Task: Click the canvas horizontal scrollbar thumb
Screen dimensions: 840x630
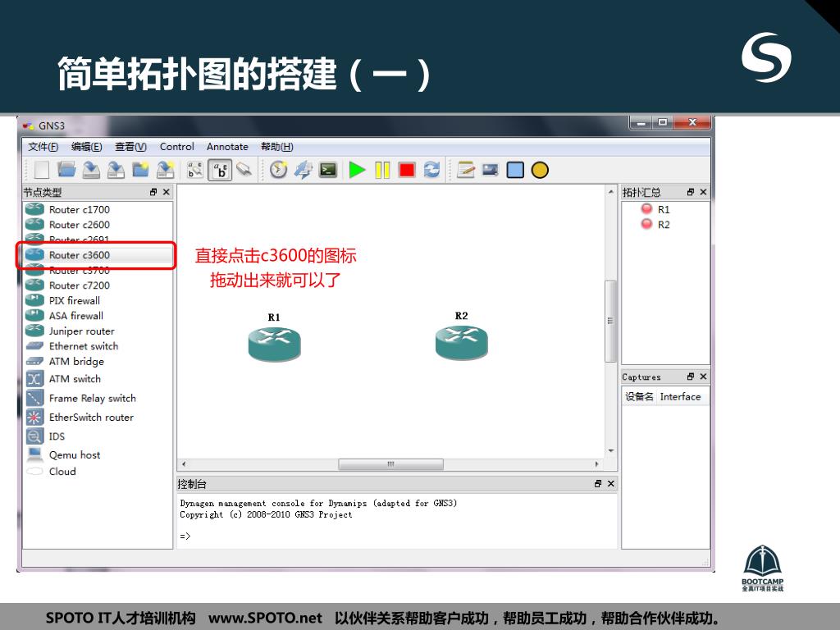Action: 390,464
